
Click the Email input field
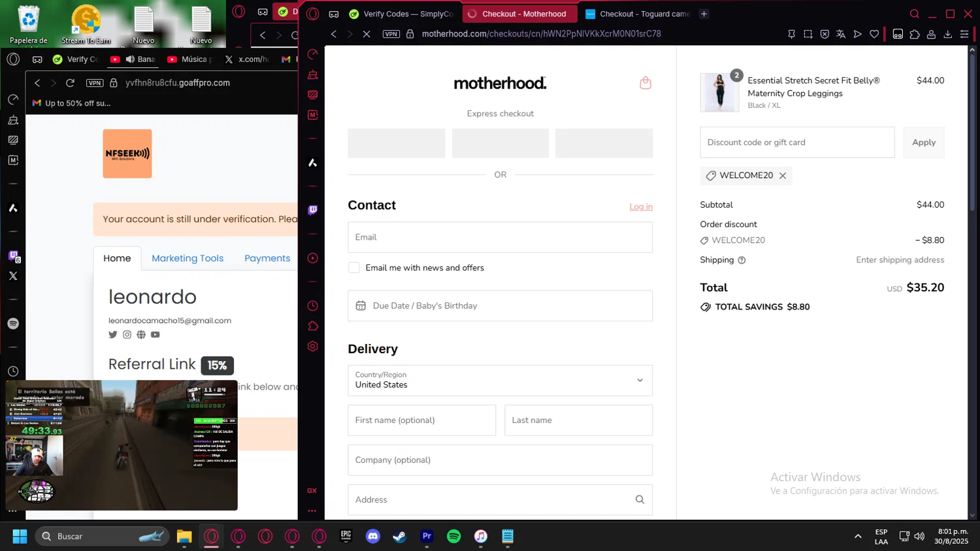(x=500, y=237)
